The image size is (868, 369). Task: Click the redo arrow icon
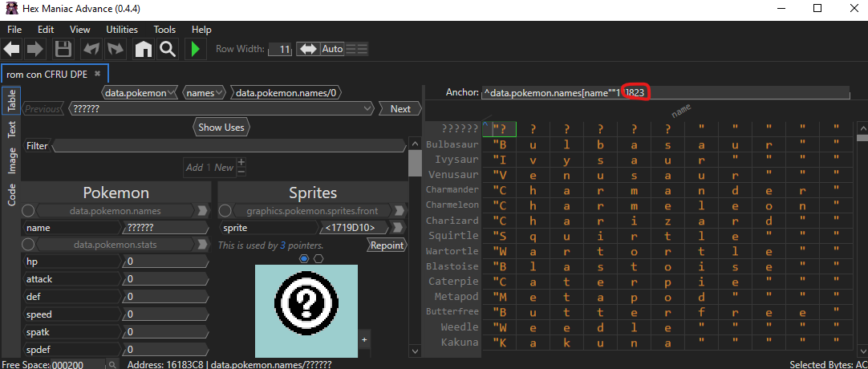click(x=116, y=50)
